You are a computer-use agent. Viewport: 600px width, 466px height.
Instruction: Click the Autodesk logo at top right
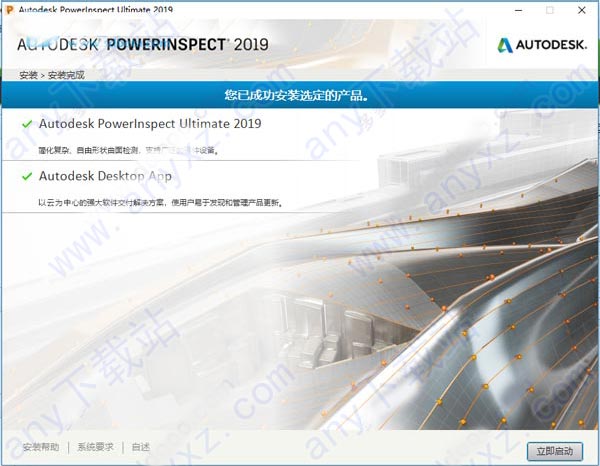(x=542, y=45)
